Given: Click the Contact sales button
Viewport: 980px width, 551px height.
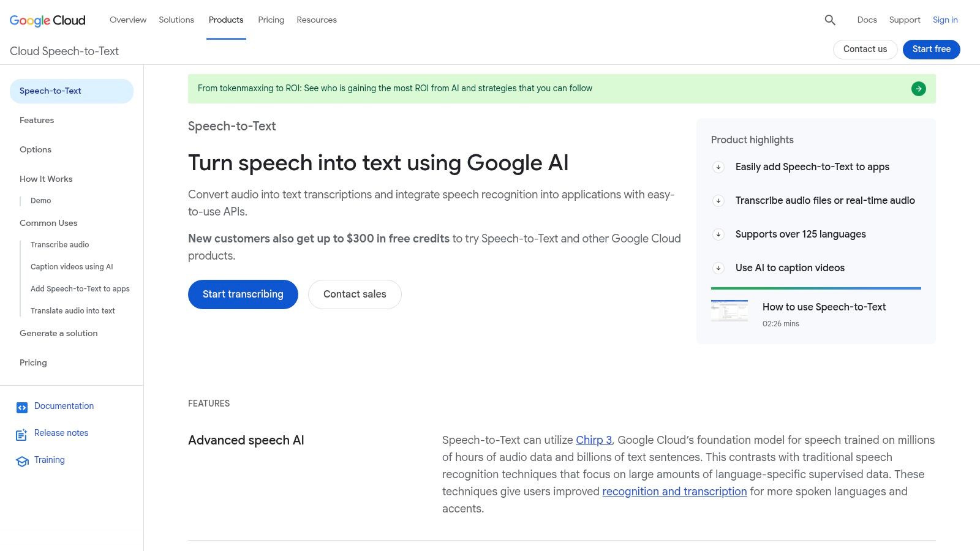Looking at the screenshot, I should pos(355,294).
